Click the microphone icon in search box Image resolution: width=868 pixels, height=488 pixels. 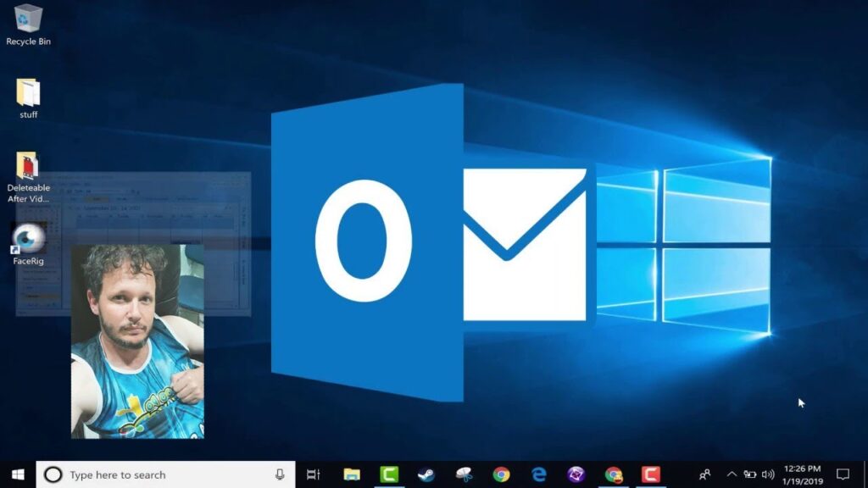[280, 474]
